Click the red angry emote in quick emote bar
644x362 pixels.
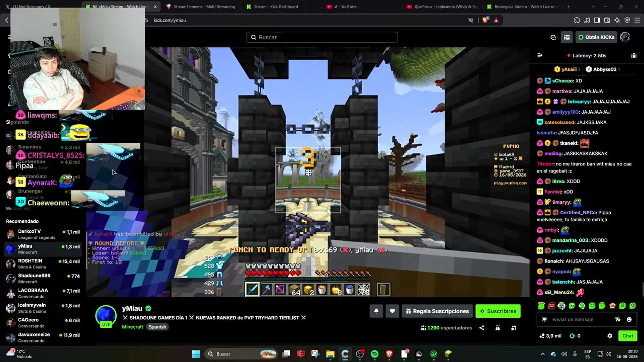(551, 306)
